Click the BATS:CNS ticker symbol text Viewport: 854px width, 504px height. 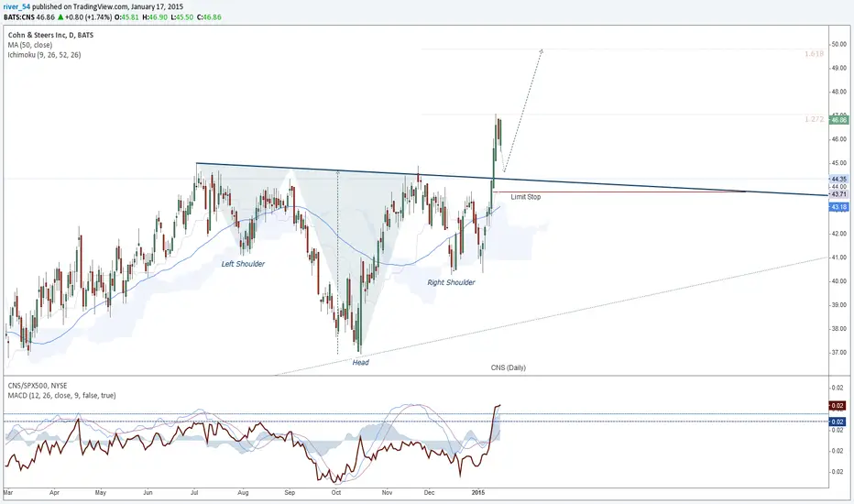(19, 16)
